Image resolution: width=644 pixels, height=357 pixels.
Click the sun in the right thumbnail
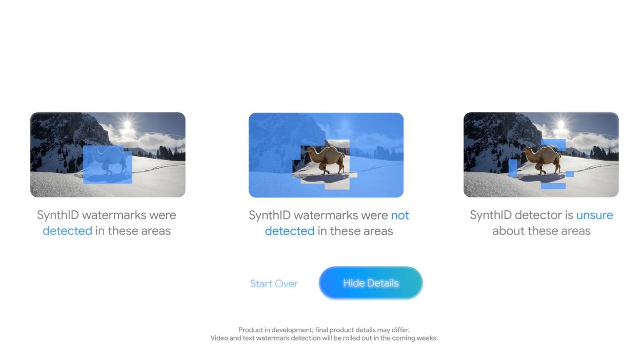(x=560, y=124)
